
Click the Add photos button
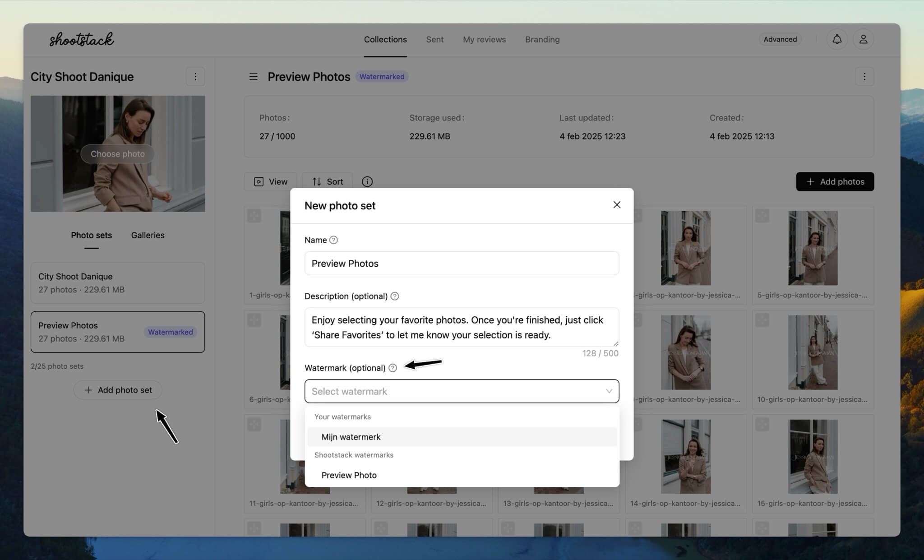click(835, 181)
